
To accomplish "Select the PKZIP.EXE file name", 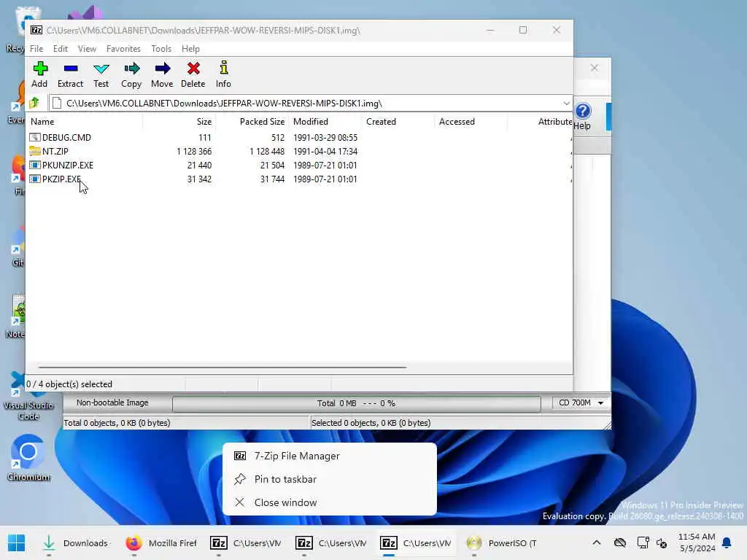I will (x=61, y=179).
